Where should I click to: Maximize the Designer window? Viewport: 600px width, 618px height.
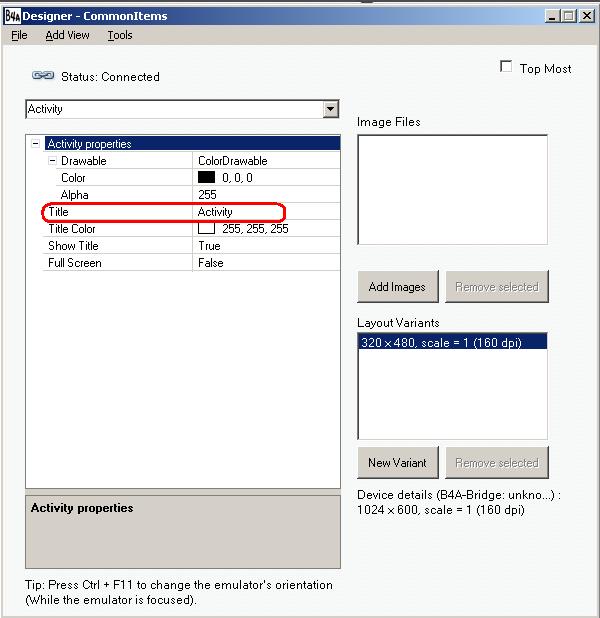(569, 16)
